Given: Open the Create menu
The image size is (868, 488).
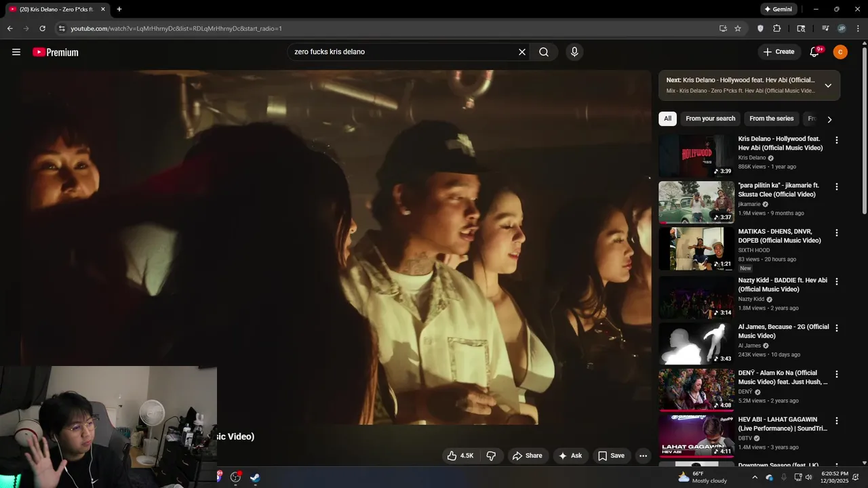Looking at the screenshot, I should 778,52.
